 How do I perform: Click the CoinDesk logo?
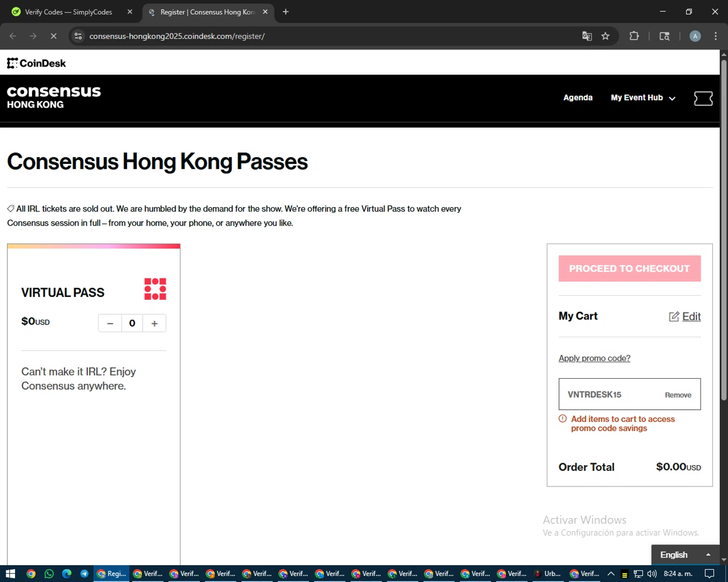point(36,63)
